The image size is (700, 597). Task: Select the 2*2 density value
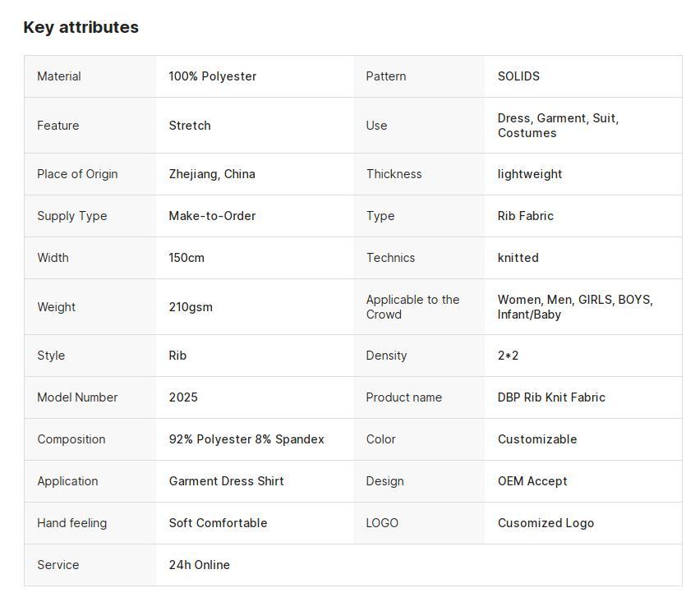[x=508, y=356]
